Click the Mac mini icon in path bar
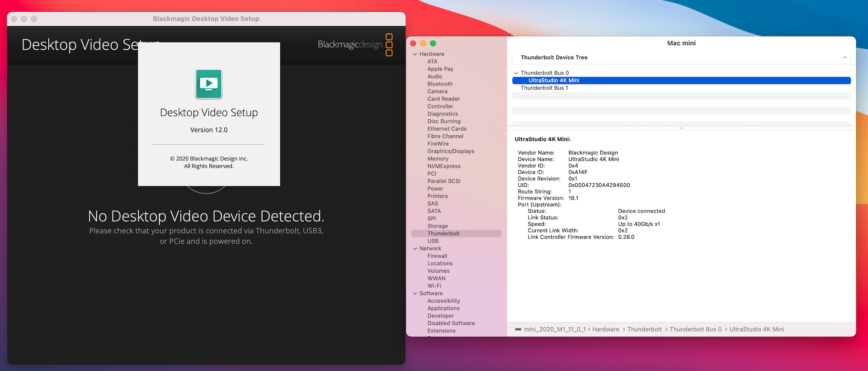The height and width of the screenshot is (371, 868). [518, 329]
